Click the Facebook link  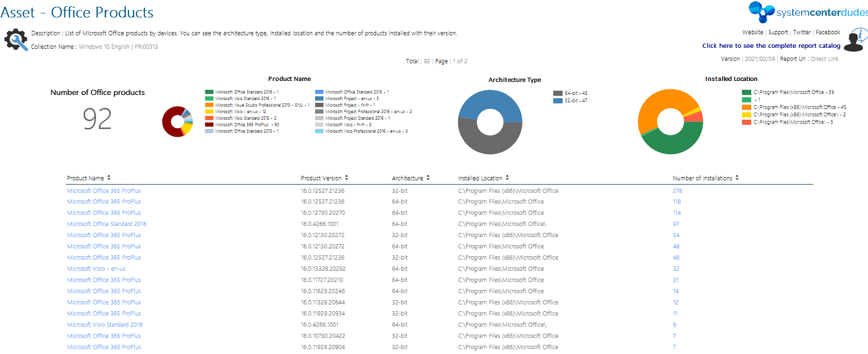click(x=828, y=32)
